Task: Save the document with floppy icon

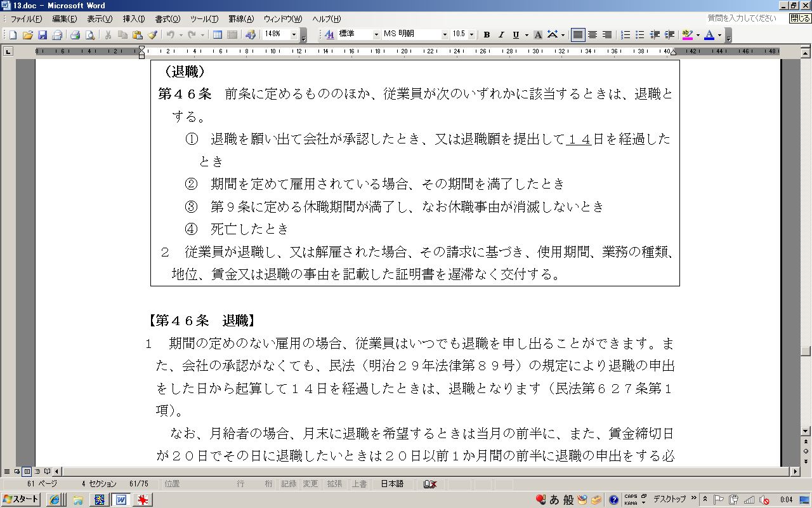Action: pyautogui.click(x=43, y=35)
